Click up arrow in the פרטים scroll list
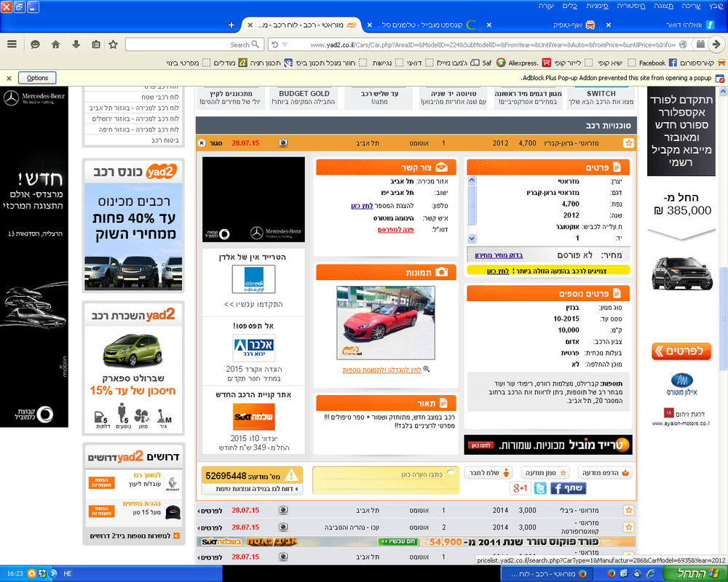The image size is (728, 582). click(472, 180)
